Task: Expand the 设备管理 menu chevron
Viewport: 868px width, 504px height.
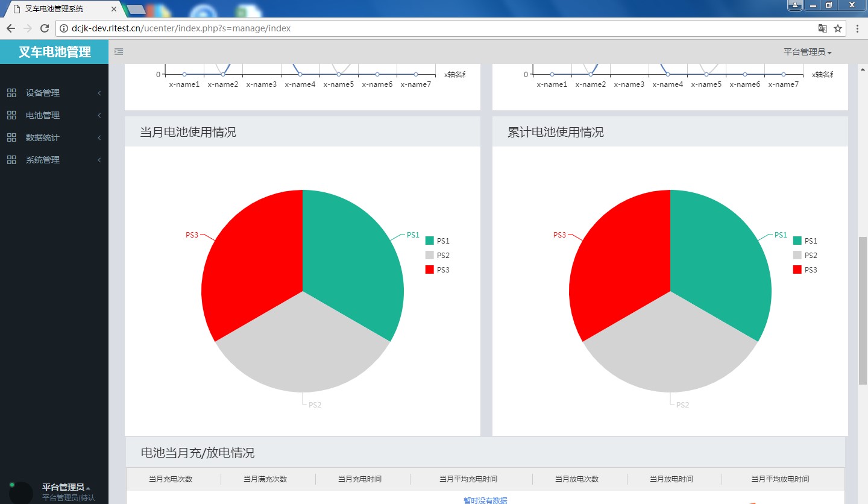Action: 99,93
